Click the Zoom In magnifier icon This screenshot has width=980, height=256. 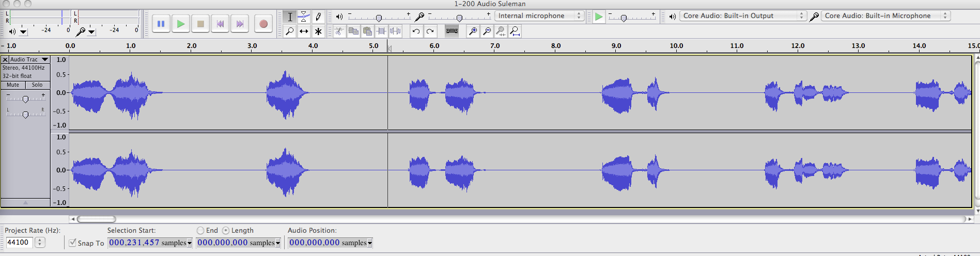(x=473, y=31)
